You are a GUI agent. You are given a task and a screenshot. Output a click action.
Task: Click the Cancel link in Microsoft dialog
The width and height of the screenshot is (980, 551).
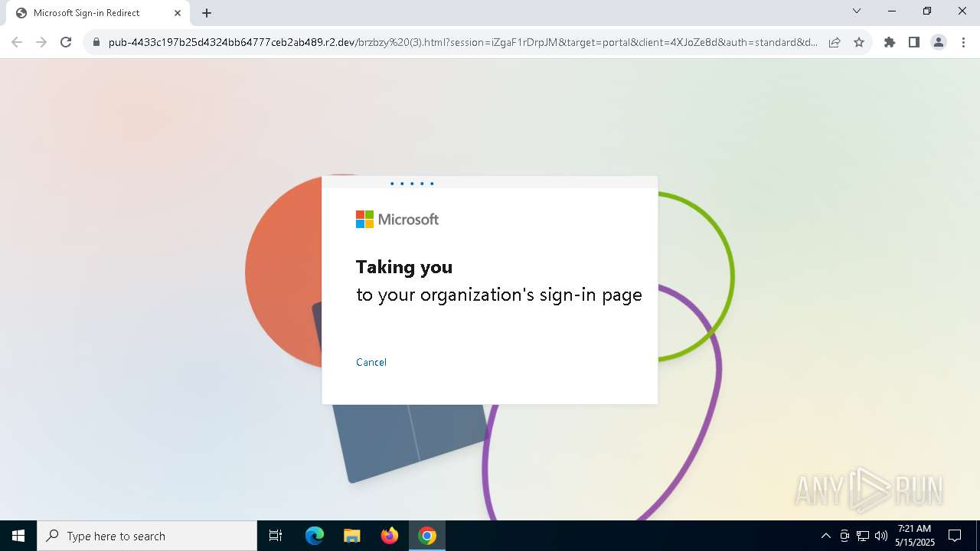pyautogui.click(x=371, y=362)
